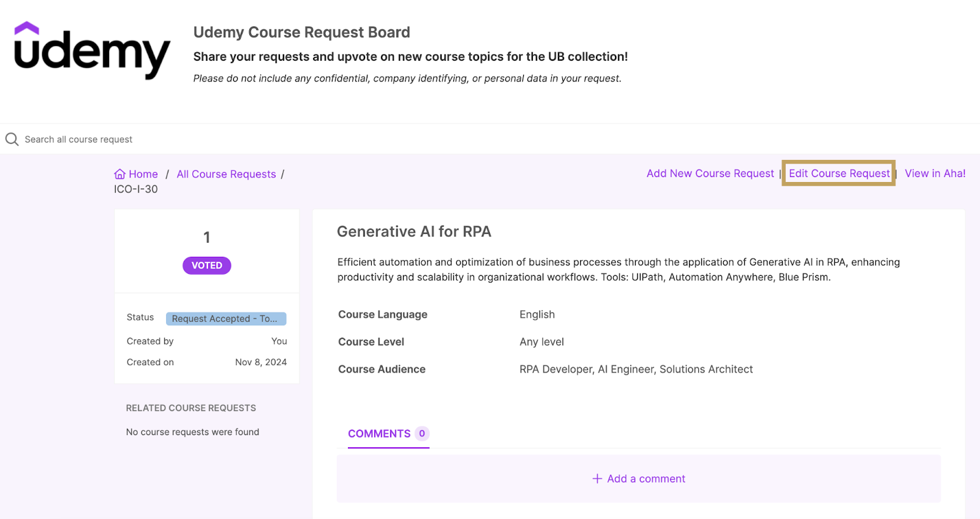The image size is (980, 519).
Task: Open the COMMENTS tab
Action: tap(379, 433)
